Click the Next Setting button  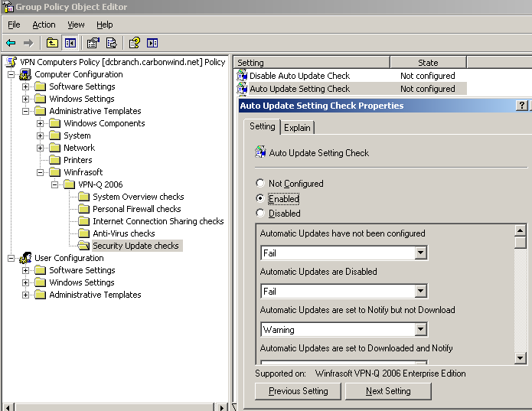388,391
